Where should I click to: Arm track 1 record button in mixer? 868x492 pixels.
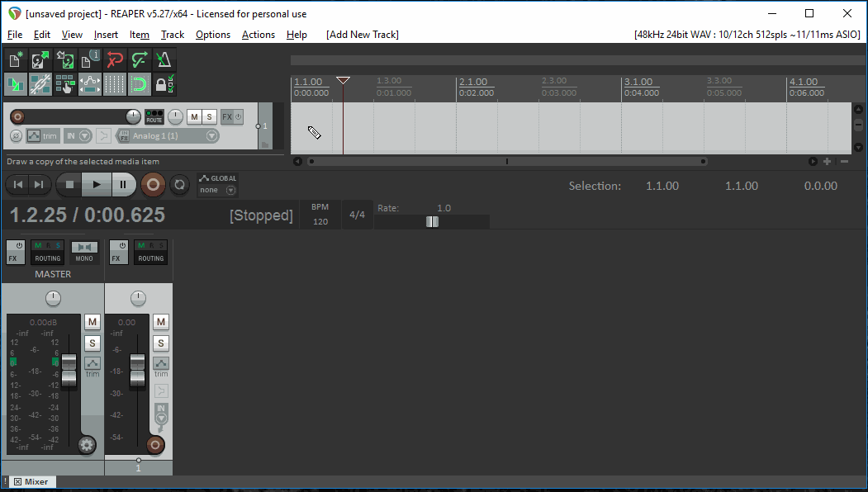coord(155,444)
